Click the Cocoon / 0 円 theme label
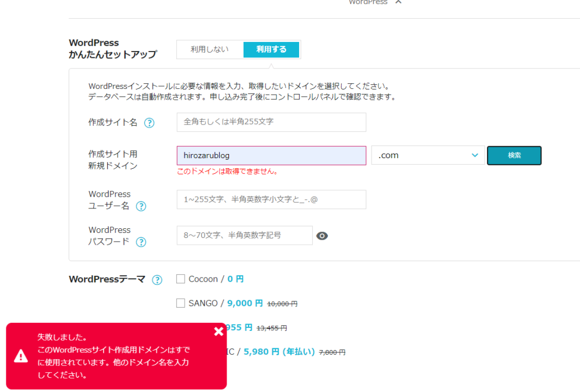 (216, 279)
